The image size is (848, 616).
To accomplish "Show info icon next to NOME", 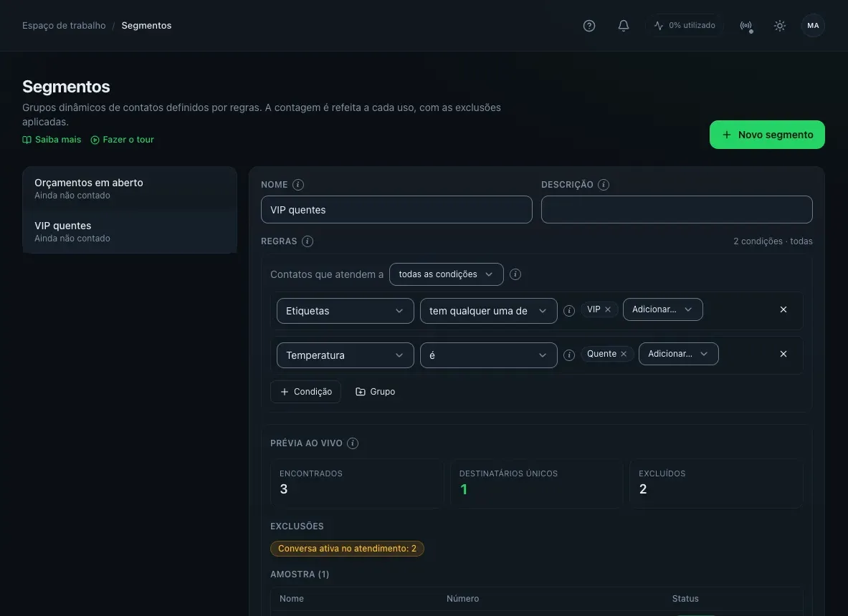I will [298, 185].
